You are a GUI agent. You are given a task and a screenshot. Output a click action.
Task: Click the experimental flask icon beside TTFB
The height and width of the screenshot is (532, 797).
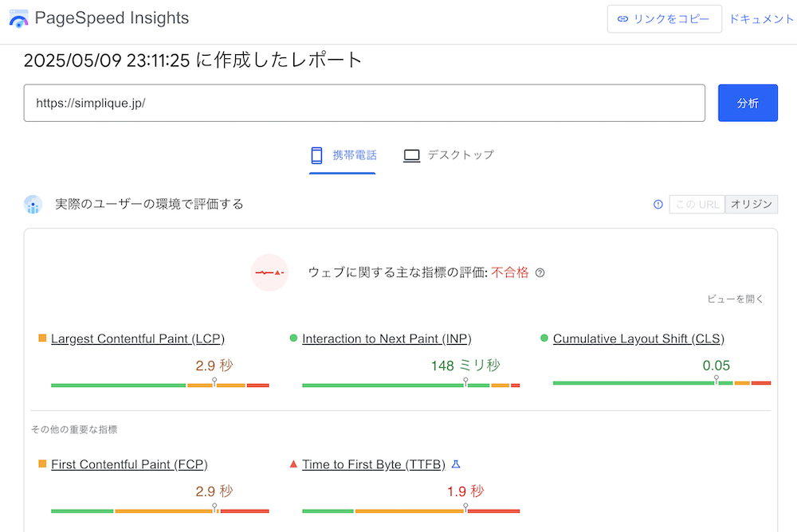coord(456,464)
